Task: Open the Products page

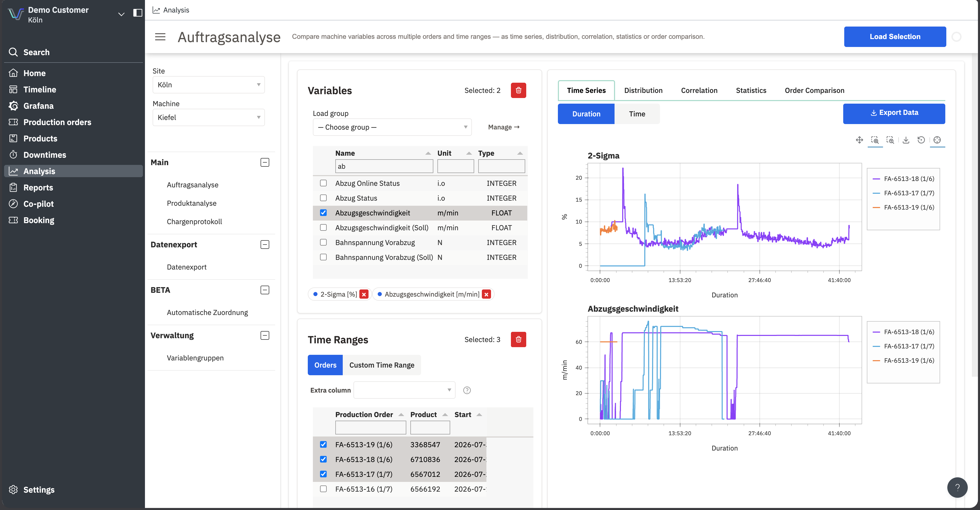Action: 73,139
